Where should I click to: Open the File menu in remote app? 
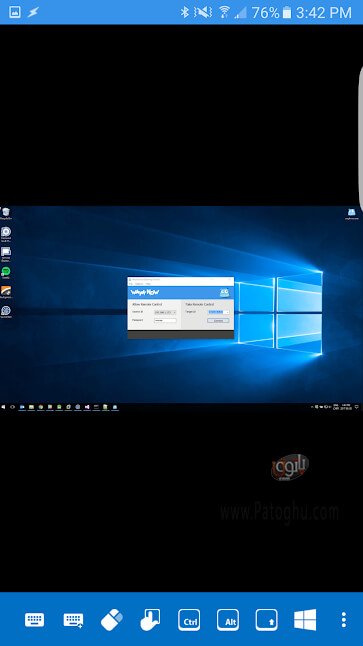coord(131,284)
